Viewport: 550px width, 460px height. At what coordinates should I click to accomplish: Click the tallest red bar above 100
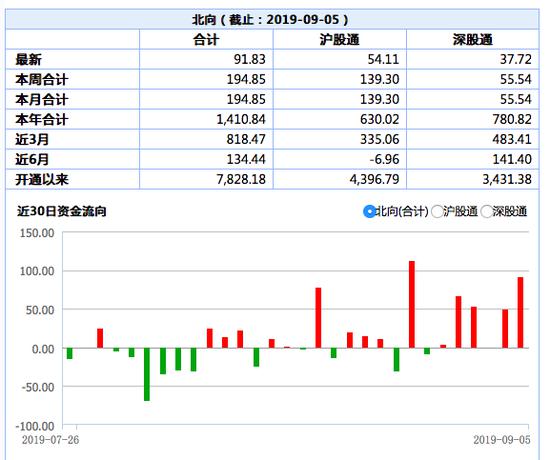pyautogui.click(x=412, y=304)
